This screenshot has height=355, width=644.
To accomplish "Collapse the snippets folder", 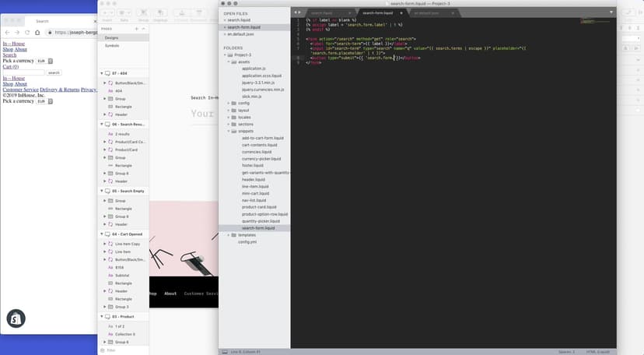I will pos(229,131).
